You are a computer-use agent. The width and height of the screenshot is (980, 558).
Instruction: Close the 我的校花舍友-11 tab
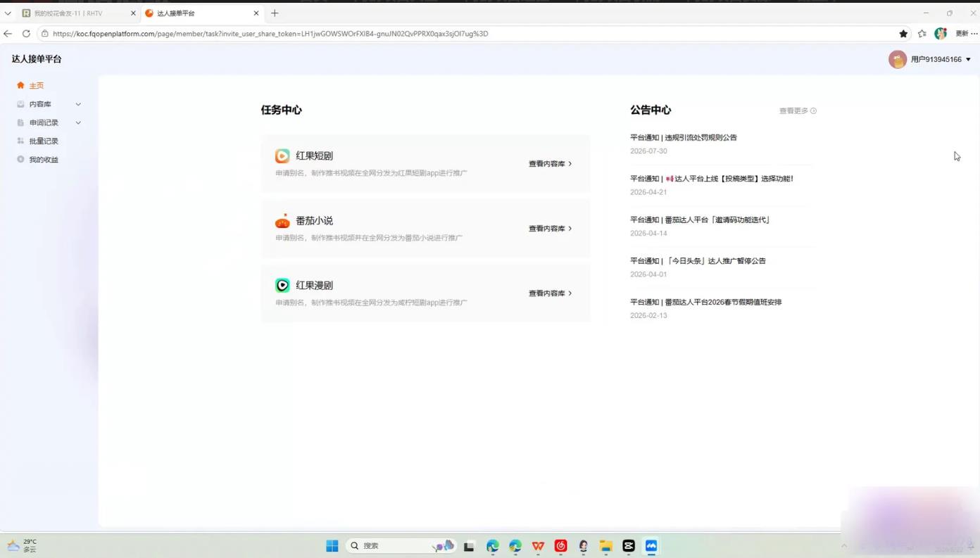[133, 13]
